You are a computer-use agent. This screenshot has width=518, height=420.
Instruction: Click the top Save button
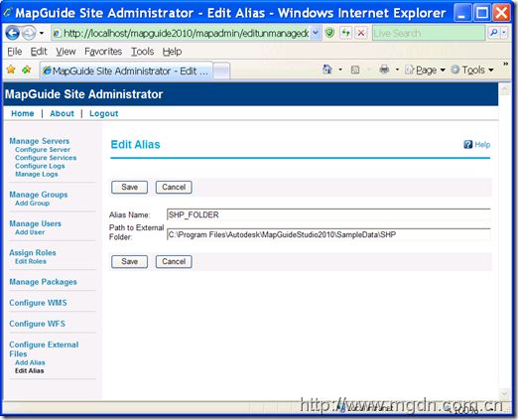[x=129, y=188]
